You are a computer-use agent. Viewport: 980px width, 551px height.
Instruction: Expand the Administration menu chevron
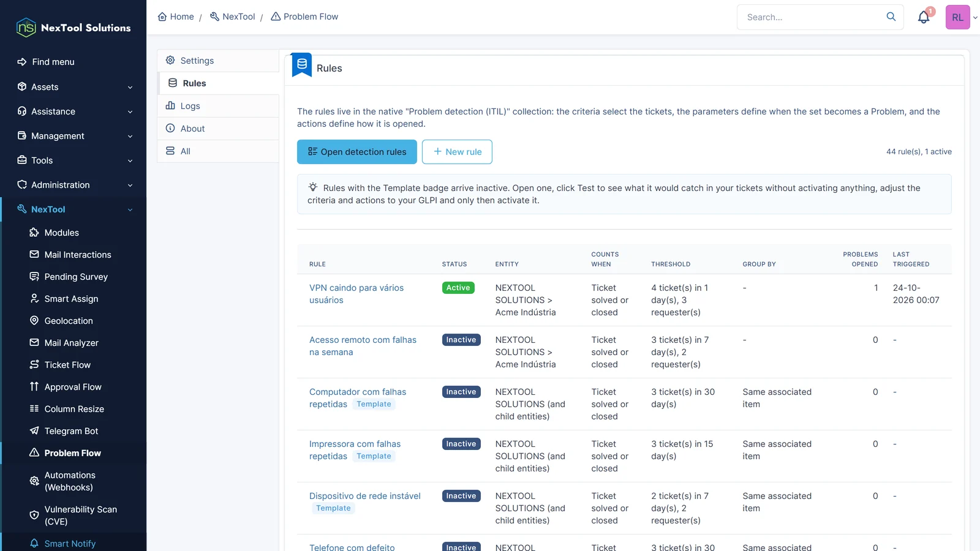coord(130,186)
